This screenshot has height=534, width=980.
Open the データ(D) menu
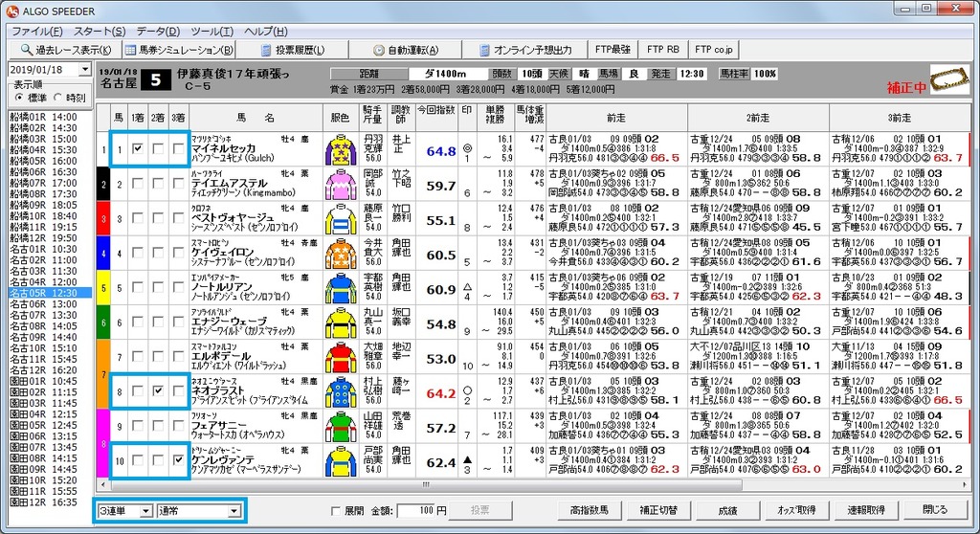click(x=158, y=32)
